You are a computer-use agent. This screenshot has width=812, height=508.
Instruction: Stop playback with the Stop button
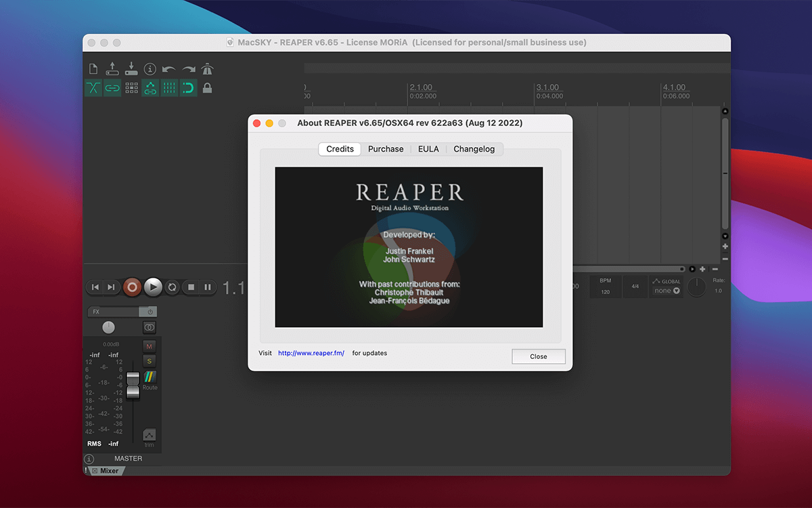pyautogui.click(x=191, y=287)
